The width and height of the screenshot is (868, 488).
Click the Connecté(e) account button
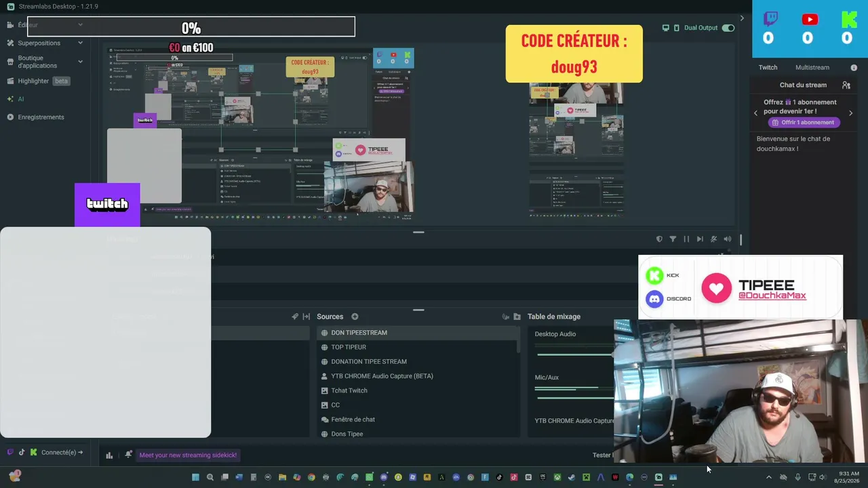click(x=62, y=453)
